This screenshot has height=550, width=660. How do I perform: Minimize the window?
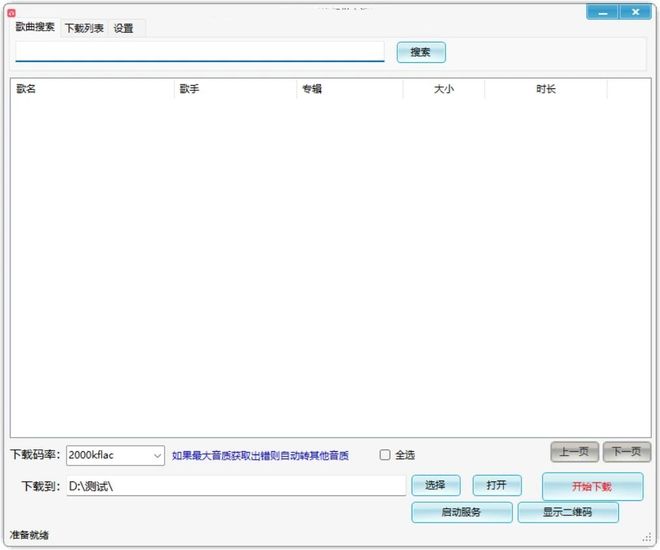point(602,12)
